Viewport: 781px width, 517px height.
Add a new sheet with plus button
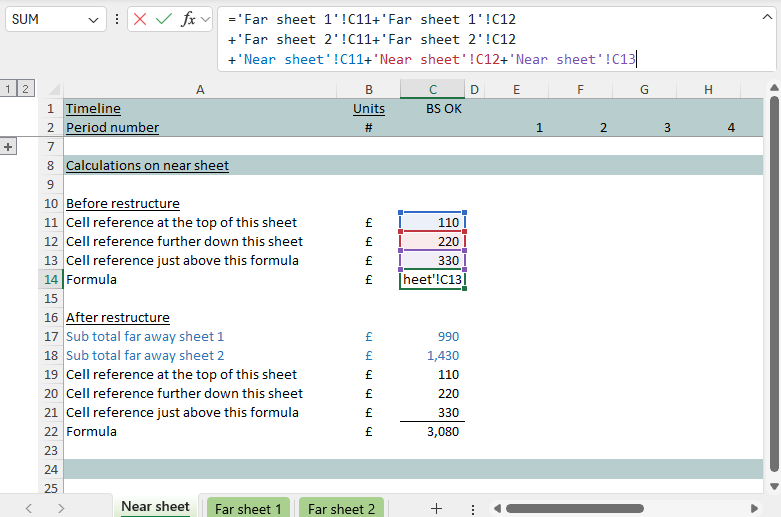(x=436, y=508)
